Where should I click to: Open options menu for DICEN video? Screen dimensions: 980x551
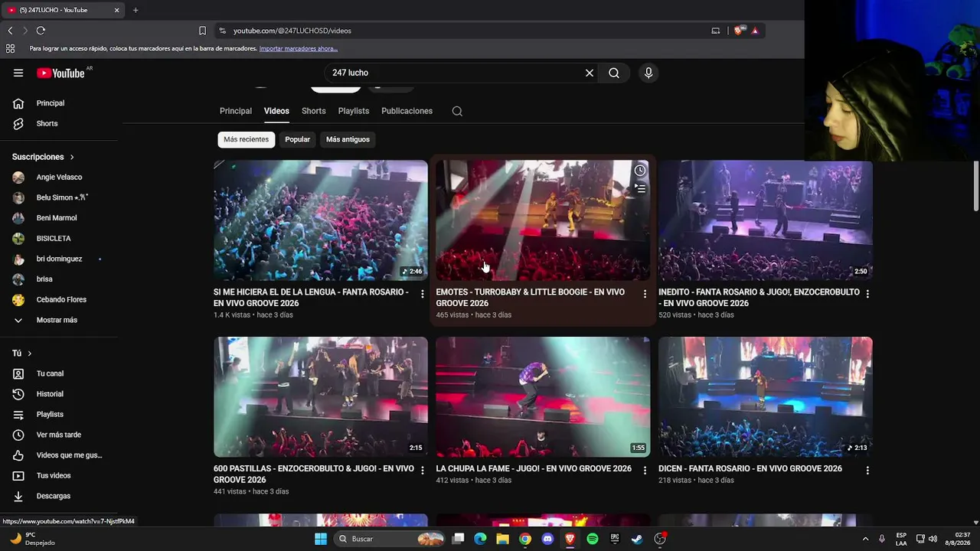(867, 471)
